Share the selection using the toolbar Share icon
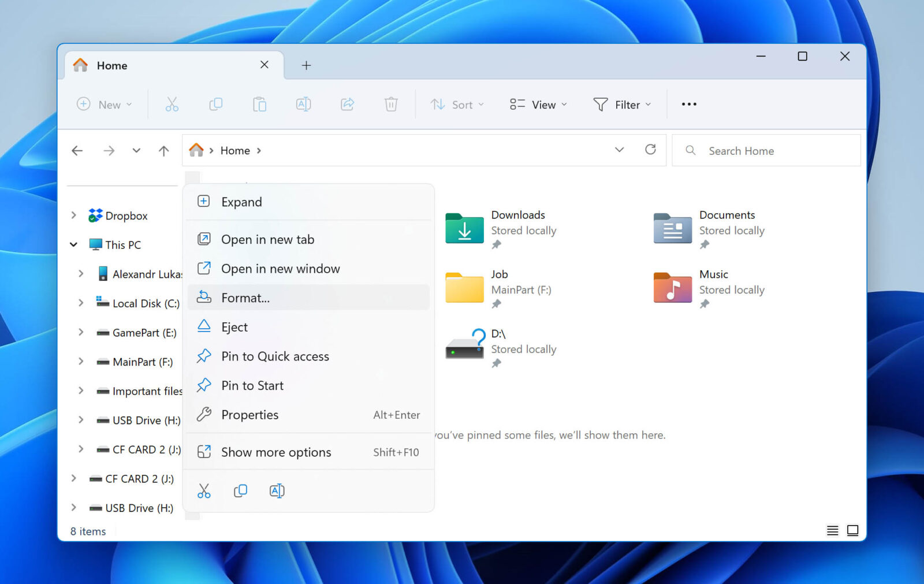Viewport: 924px width, 584px height. pyautogui.click(x=347, y=104)
